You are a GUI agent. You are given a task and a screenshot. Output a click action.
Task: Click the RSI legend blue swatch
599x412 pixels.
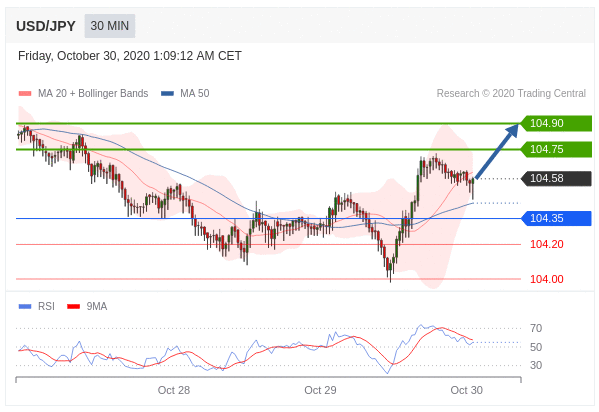[25, 307]
